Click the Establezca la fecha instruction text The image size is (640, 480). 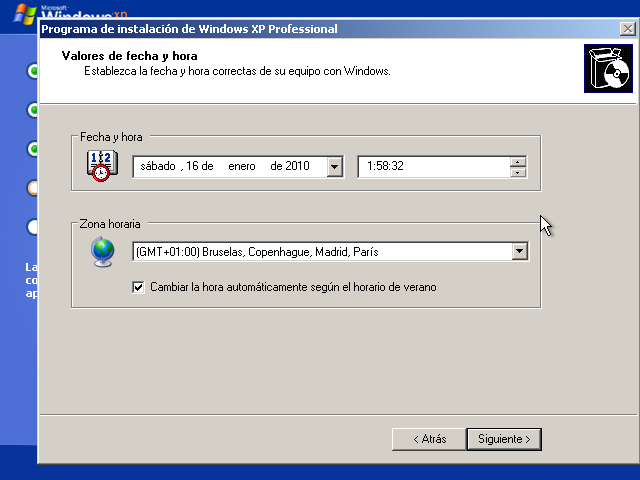point(237,71)
